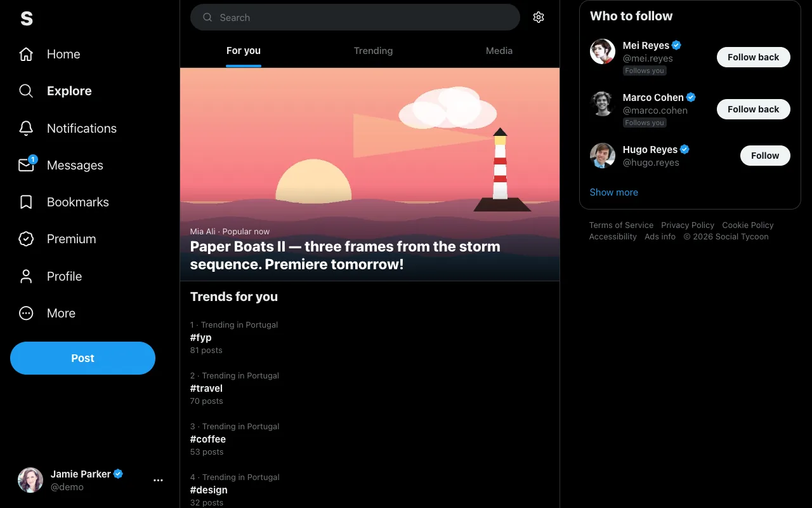Follow back Marco Cohen
812x508 pixels.
pos(754,109)
